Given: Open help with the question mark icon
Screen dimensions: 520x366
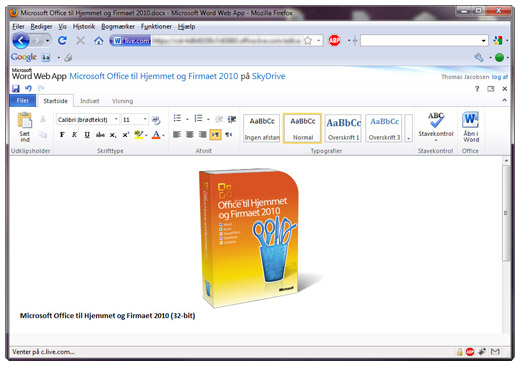Looking at the screenshot, I should [477, 89].
